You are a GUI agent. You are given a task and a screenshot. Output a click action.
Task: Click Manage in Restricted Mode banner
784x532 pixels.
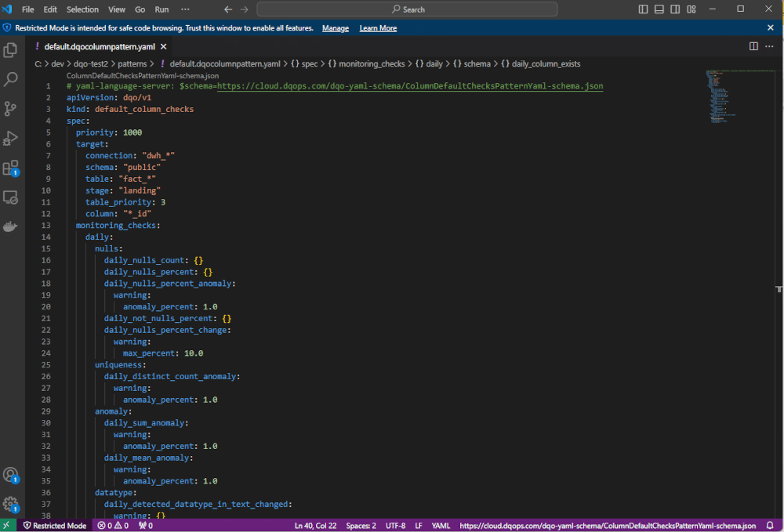click(x=336, y=28)
